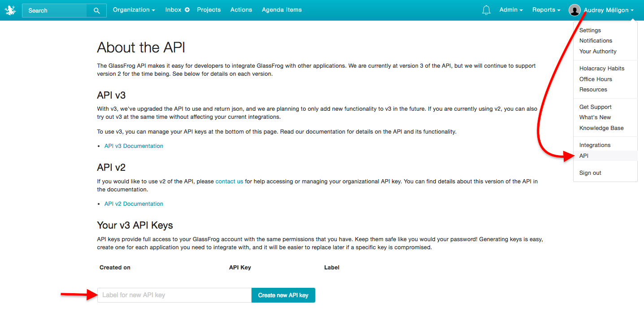Open the Admin dropdown menu
644x325 pixels.
511,10
